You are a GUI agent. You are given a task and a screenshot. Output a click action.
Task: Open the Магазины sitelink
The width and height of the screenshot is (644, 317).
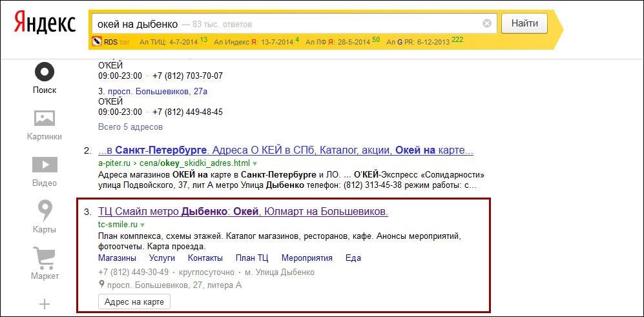117,258
